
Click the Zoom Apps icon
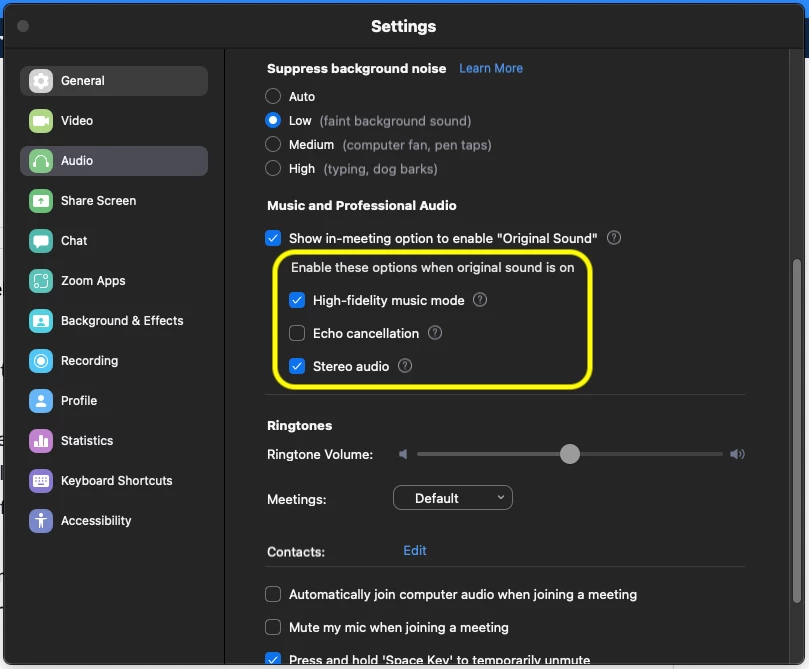coord(41,281)
